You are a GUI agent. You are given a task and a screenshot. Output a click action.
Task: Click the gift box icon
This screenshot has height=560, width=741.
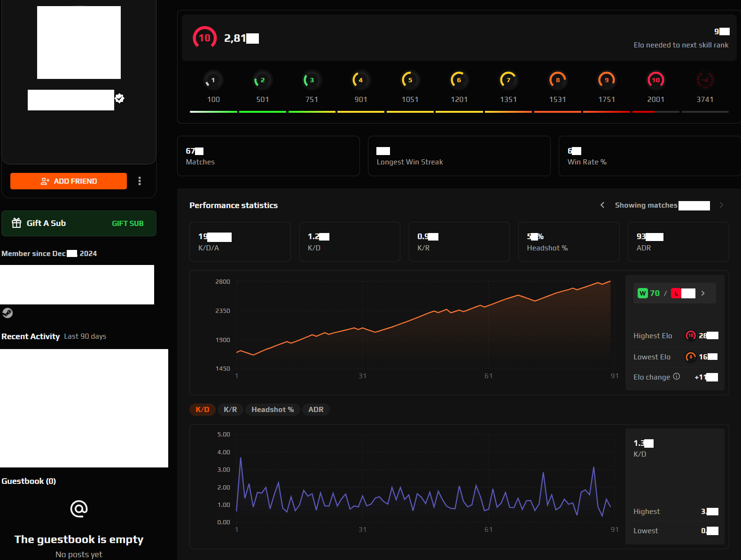coord(16,223)
